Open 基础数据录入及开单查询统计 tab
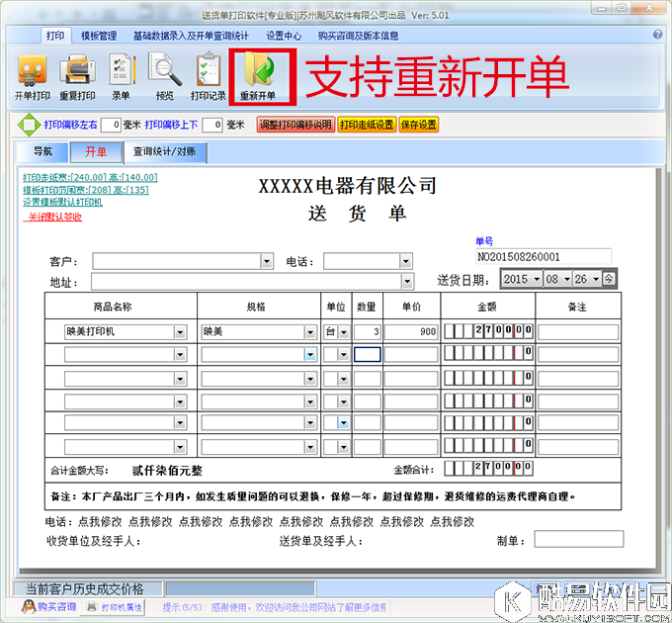The image size is (672, 623). click(x=191, y=36)
